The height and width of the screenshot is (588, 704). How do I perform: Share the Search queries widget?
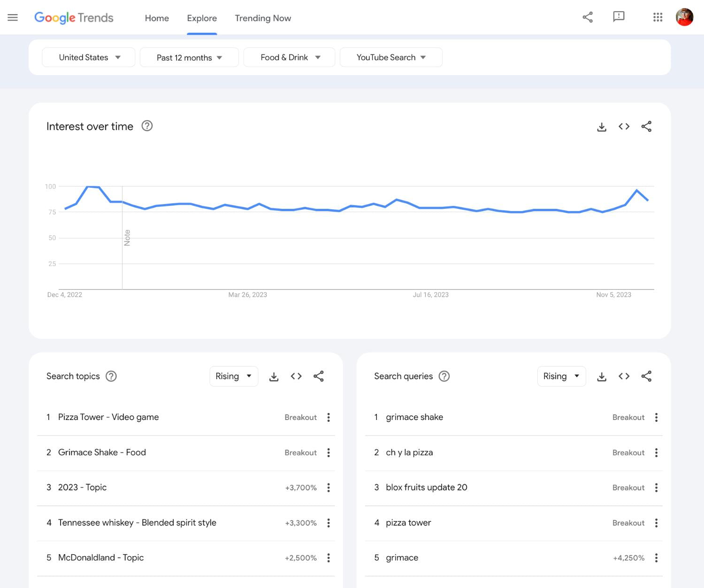[x=646, y=376]
